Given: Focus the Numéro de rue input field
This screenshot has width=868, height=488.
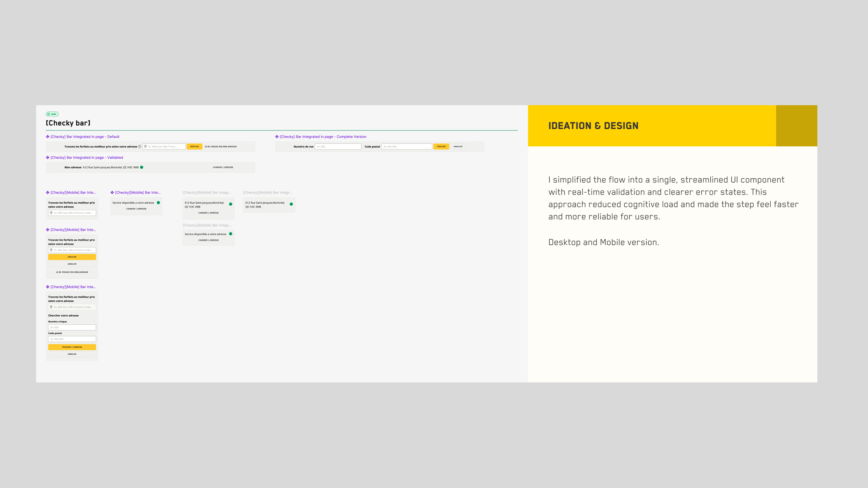Looking at the screenshot, I should [x=338, y=146].
